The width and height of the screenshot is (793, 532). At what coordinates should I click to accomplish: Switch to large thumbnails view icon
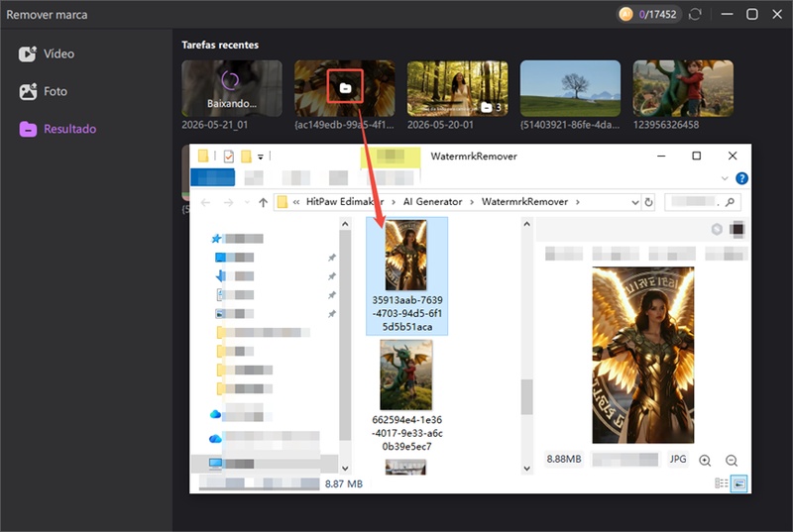point(738,483)
